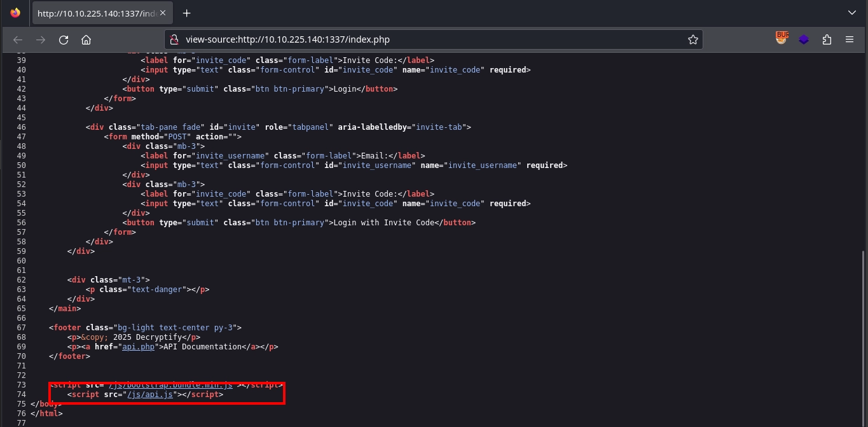Viewport: 868px width, 427px height.
Task: Go to the browser home page
Action: pos(86,39)
